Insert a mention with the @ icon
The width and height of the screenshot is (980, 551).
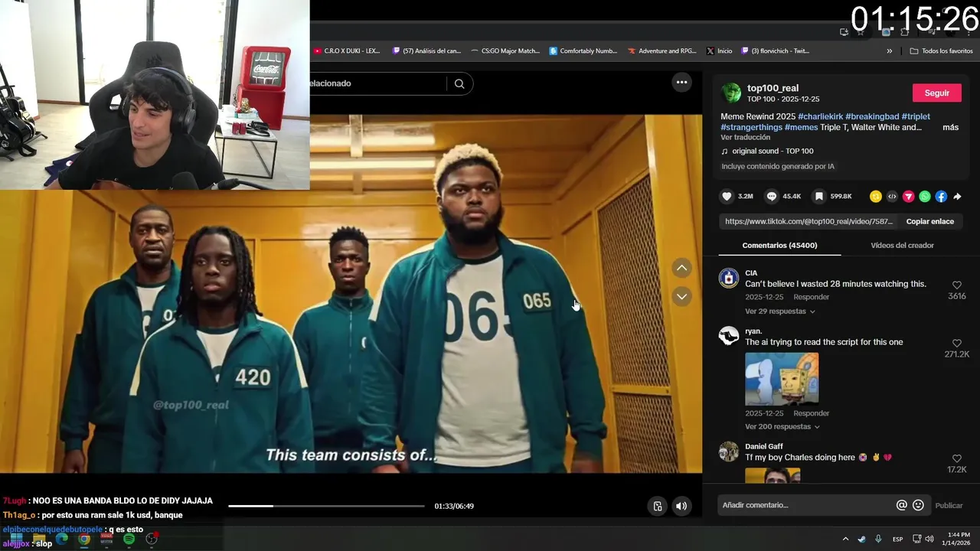click(x=902, y=505)
